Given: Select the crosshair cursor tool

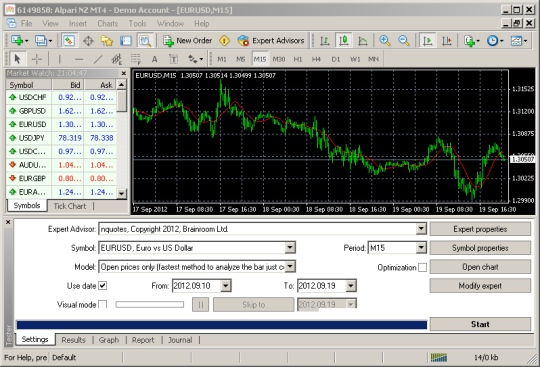Looking at the screenshot, I should (37, 59).
